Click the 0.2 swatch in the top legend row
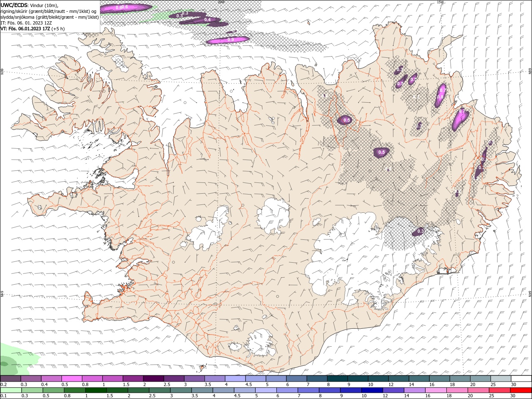Screen dimensions: 532x399 (10, 379)
